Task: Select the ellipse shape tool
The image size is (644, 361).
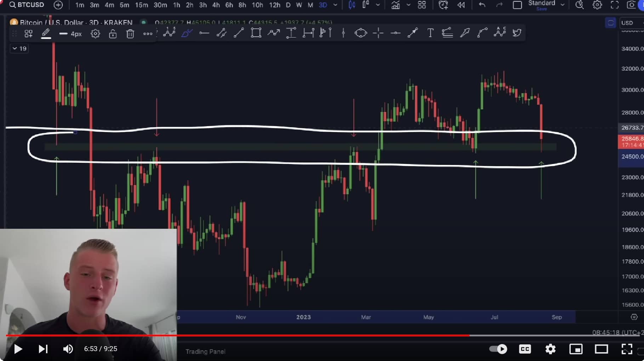Action: 360,33
